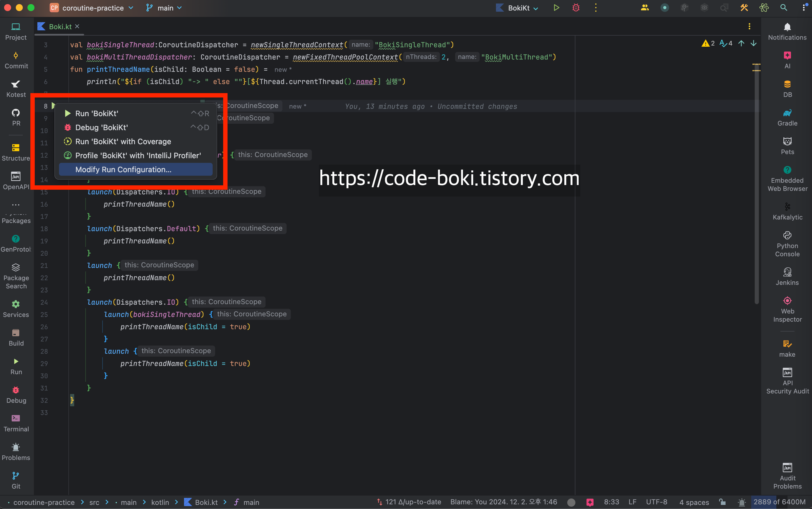
Task: Click the 4 spaces indent setting
Action: pos(694,502)
